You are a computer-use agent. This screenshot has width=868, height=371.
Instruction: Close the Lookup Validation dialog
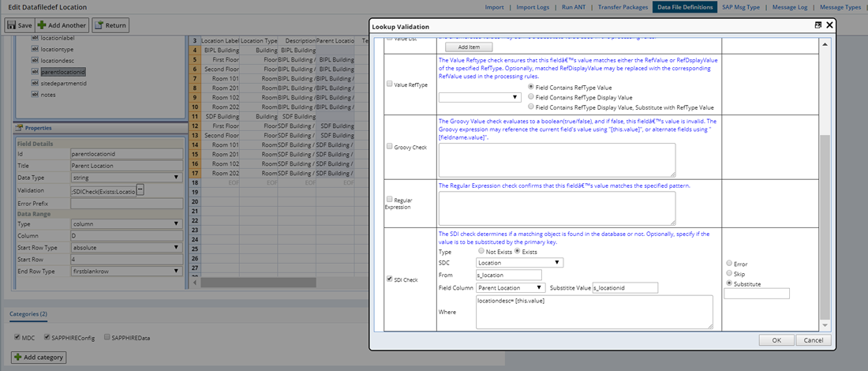(829, 25)
